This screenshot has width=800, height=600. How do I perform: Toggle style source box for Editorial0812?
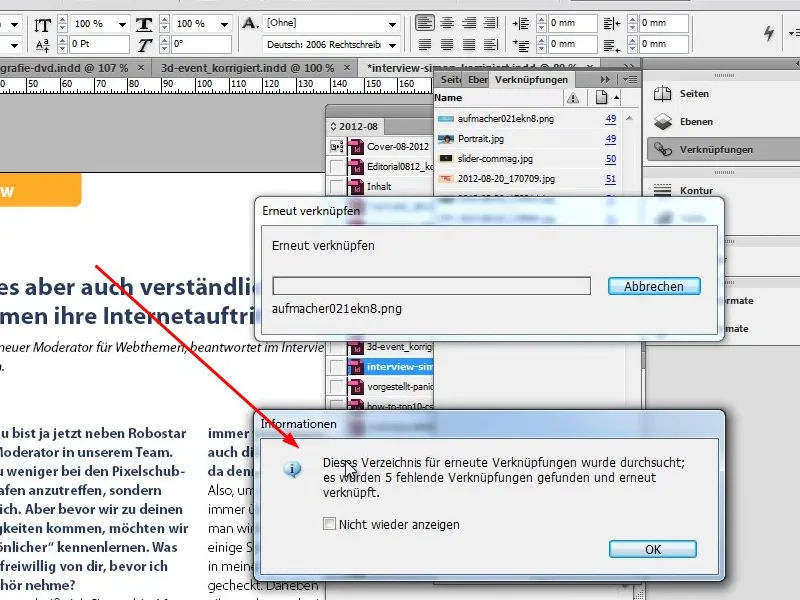pyautogui.click(x=337, y=167)
